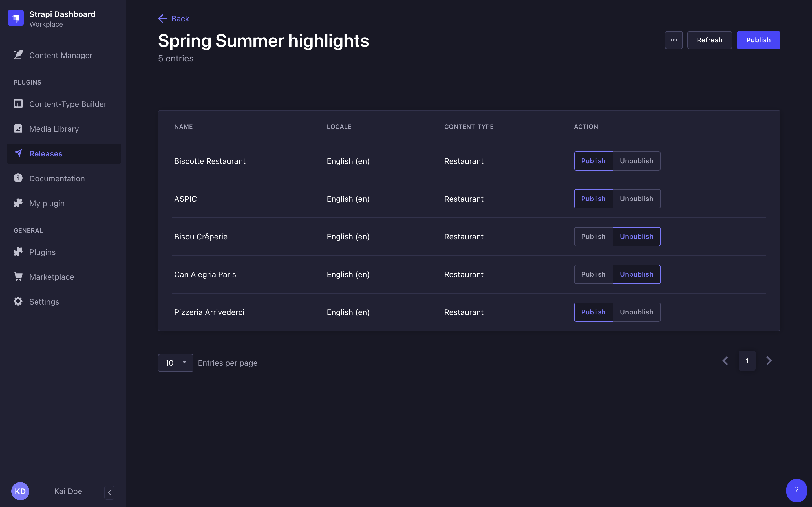The width and height of the screenshot is (812, 507).
Task: Open Plugins in the General section
Action: [x=42, y=252]
